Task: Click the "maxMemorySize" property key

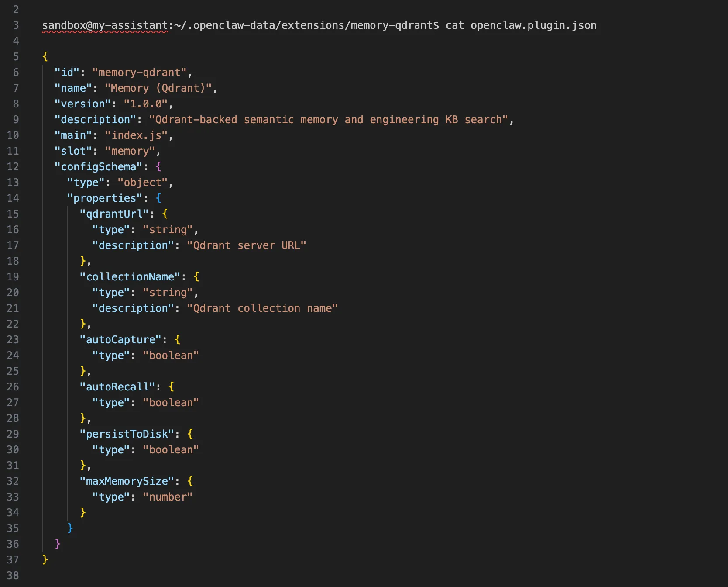Action: point(127,481)
